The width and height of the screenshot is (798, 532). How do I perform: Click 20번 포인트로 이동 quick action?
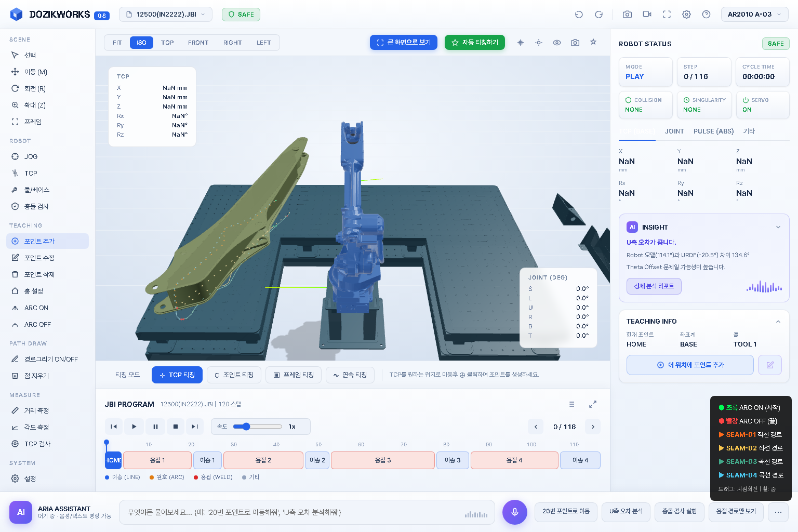(x=566, y=512)
